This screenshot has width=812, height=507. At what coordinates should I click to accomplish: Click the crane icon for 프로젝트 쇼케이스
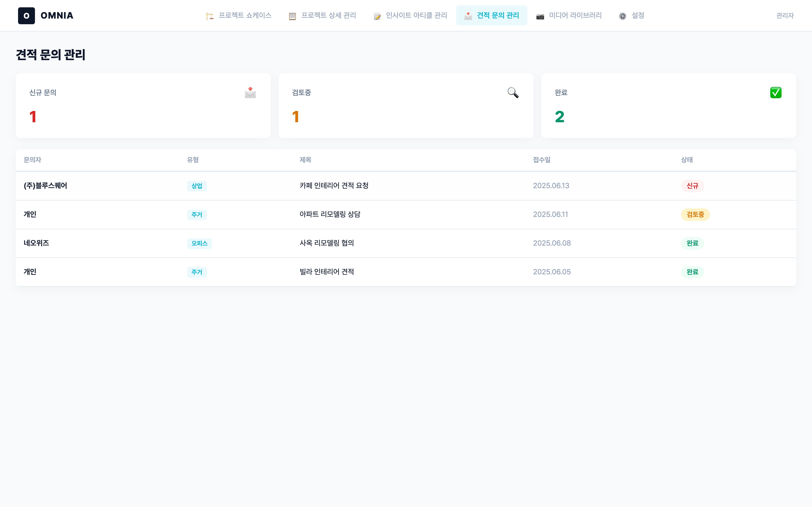click(210, 16)
